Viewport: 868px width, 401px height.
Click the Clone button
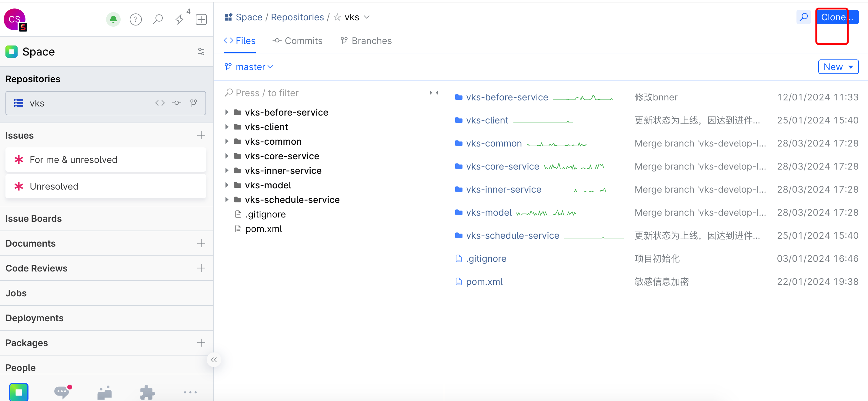(837, 17)
